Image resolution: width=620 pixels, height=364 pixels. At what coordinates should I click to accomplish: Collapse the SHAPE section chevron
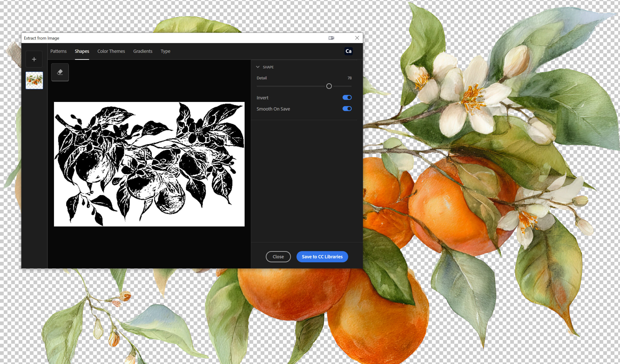click(258, 67)
